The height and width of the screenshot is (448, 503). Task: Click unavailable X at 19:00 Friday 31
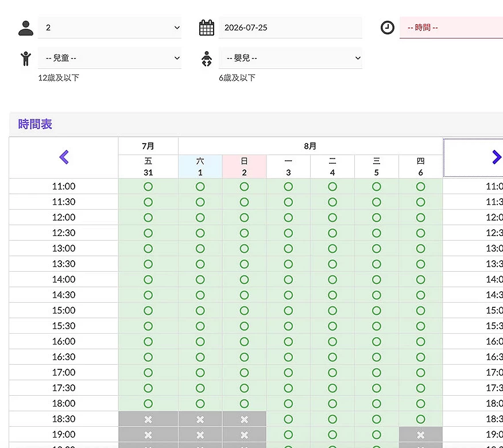(148, 435)
